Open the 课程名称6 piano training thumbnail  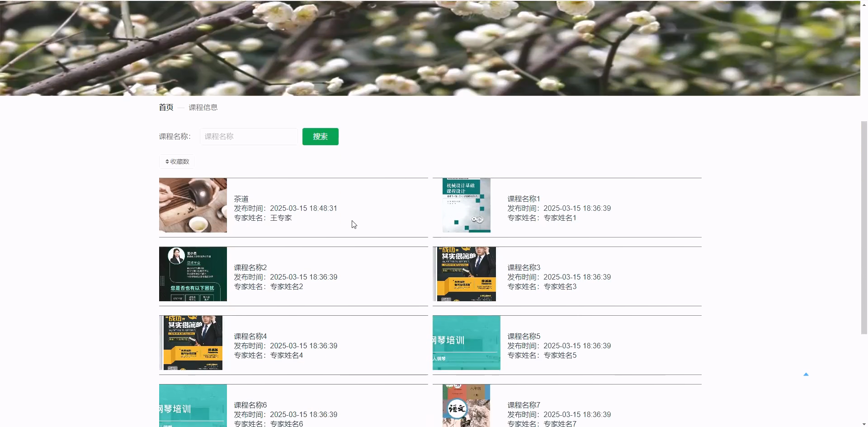point(193,406)
